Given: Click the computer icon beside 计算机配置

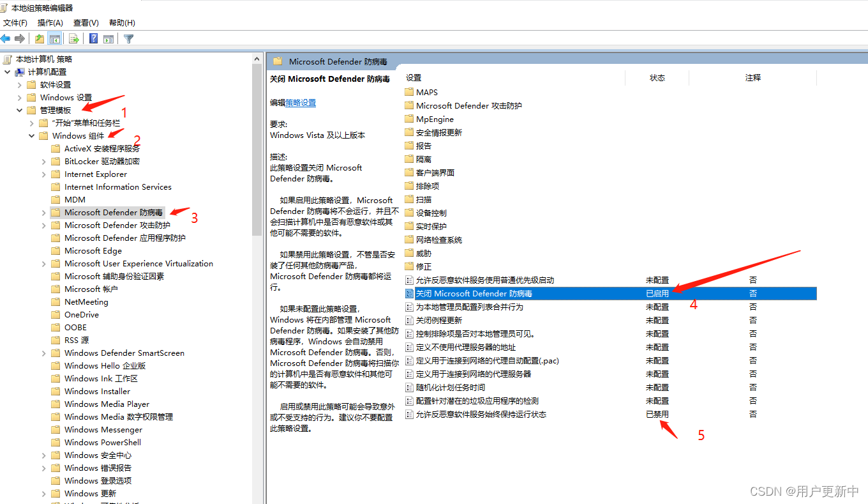Looking at the screenshot, I should point(20,72).
